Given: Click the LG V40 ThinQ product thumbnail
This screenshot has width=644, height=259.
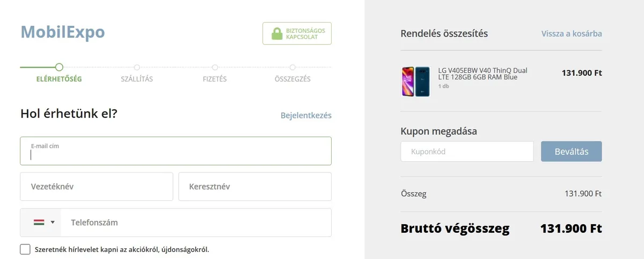Looking at the screenshot, I should [415, 82].
